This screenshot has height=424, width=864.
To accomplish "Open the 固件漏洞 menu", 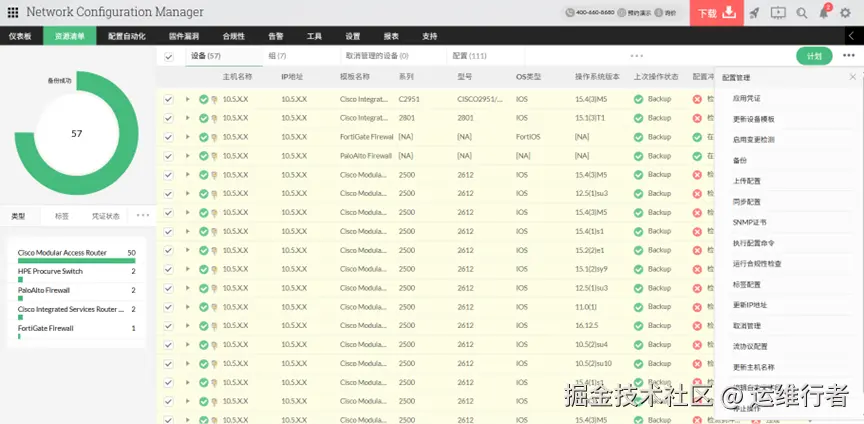I will point(184,36).
